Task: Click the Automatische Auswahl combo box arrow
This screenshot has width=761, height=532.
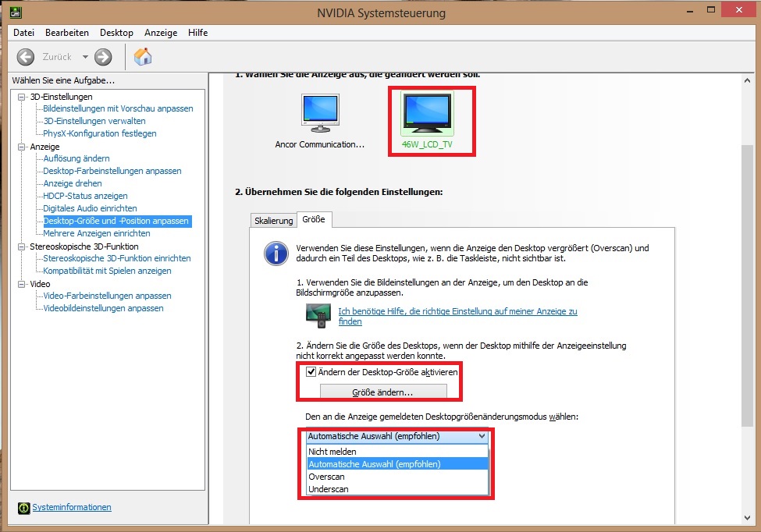Action: click(x=482, y=436)
